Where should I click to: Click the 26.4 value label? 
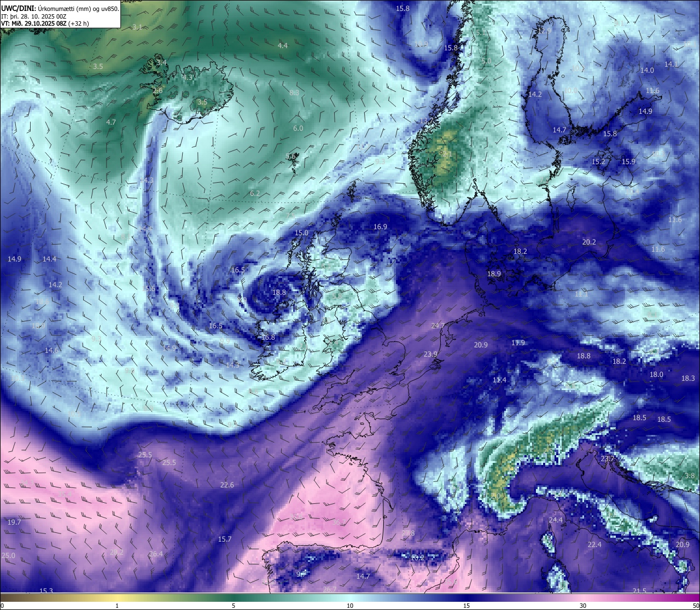click(x=156, y=554)
